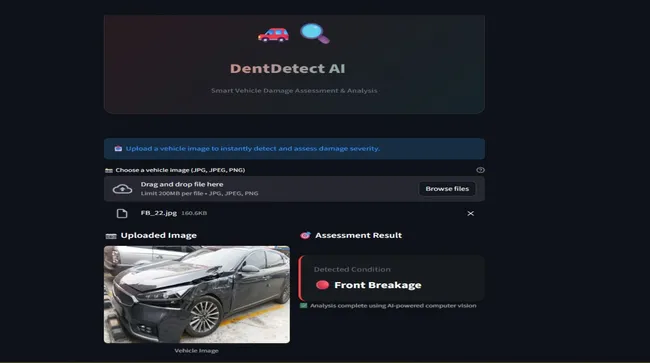Click the red car emoji icon
Screen dimensions: 650x363
coord(273,35)
